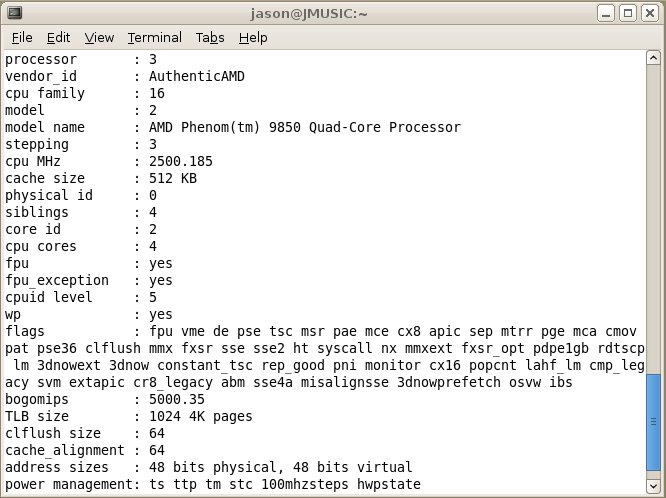Screen dimensions: 666x498
Task: Click the window title jason@JMUSIC:~
Action: tap(309, 14)
